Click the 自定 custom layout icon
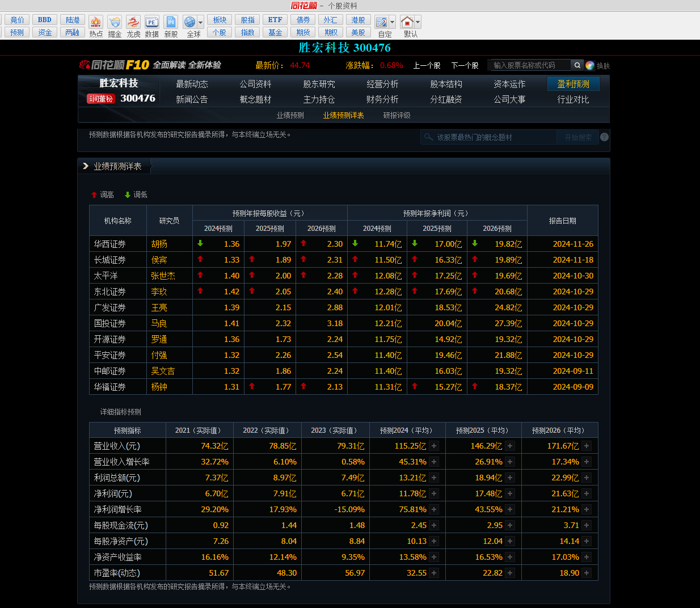This screenshot has height=608, width=700. (382, 23)
